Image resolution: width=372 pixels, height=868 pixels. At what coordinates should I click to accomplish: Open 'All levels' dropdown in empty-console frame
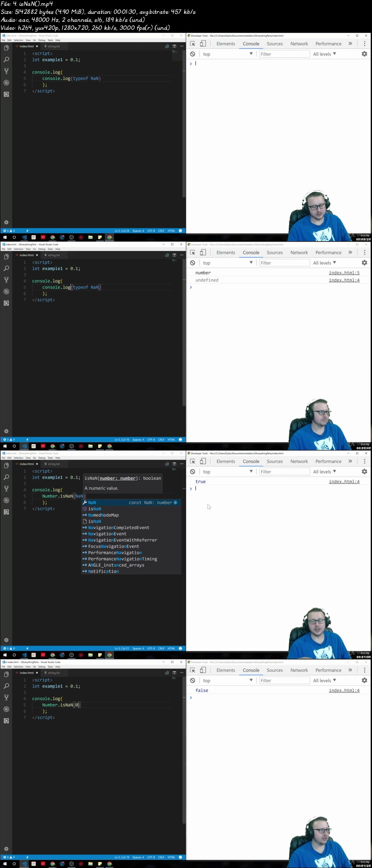(x=324, y=54)
